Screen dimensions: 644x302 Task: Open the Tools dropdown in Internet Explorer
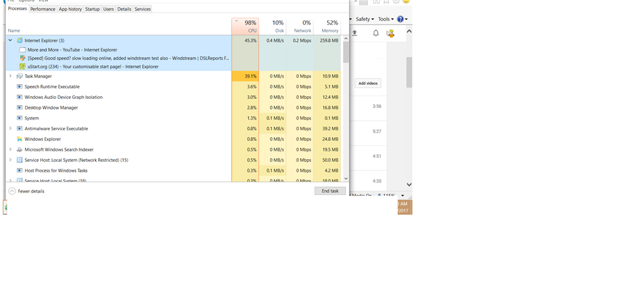tap(386, 19)
